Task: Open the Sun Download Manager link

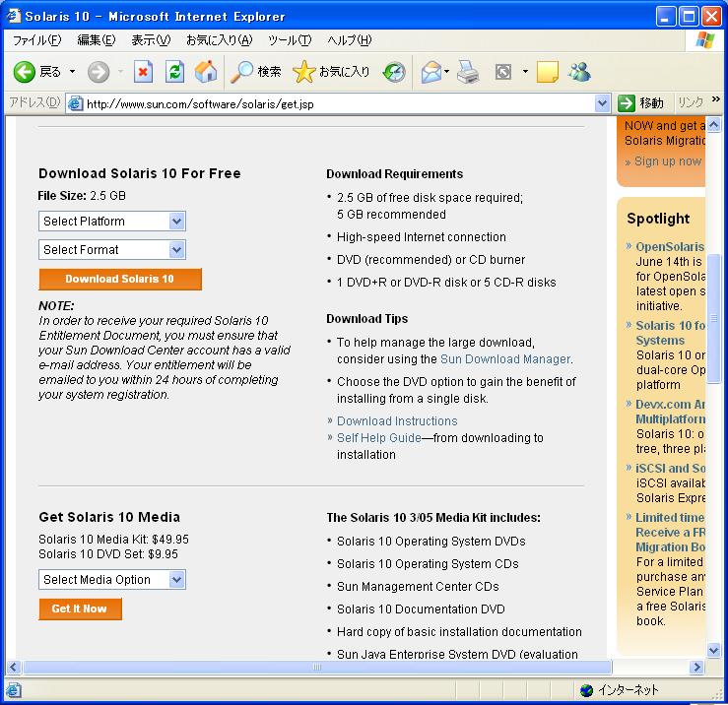Action: (505, 359)
